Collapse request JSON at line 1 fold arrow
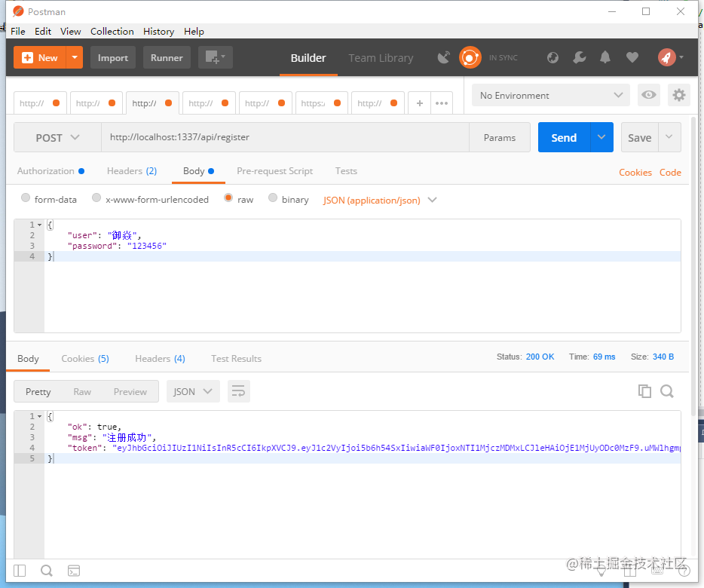 coord(39,225)
